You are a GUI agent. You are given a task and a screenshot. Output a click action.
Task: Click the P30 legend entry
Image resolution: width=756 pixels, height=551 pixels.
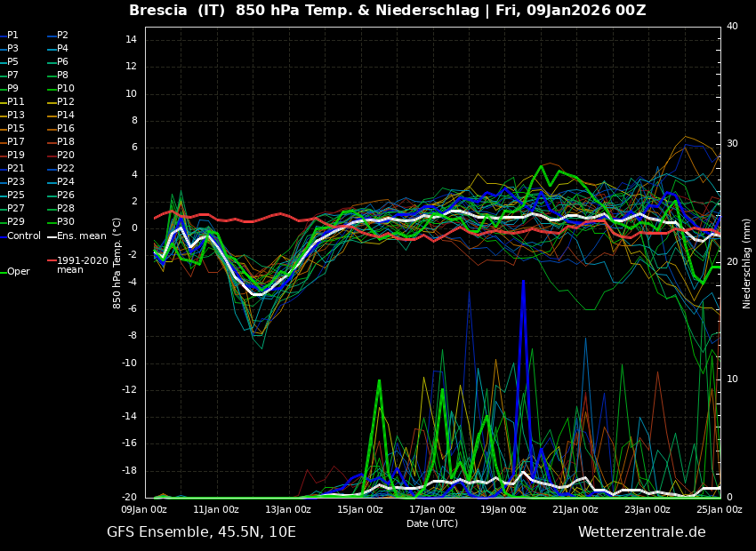click(x=65, y=222)
